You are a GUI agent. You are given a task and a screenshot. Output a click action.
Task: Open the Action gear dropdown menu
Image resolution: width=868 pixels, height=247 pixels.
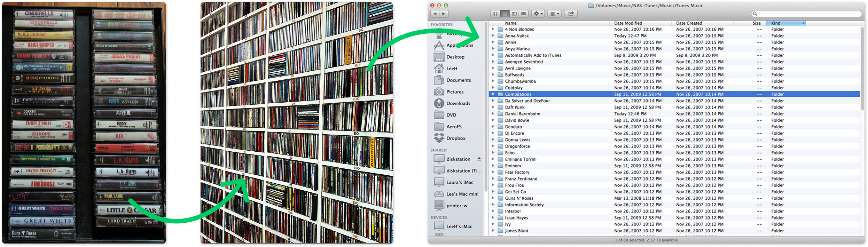pyautogui.click(x=538, y=14)
